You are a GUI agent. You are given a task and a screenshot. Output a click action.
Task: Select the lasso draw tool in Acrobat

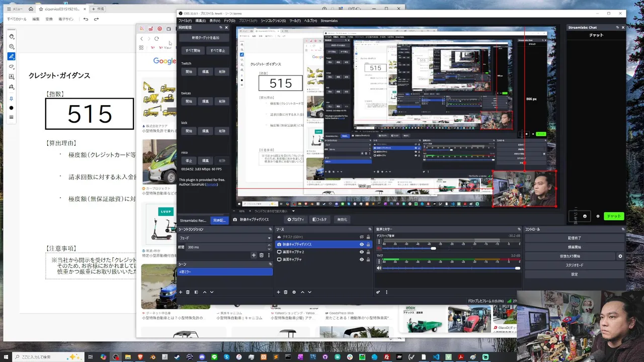(11, 66)
